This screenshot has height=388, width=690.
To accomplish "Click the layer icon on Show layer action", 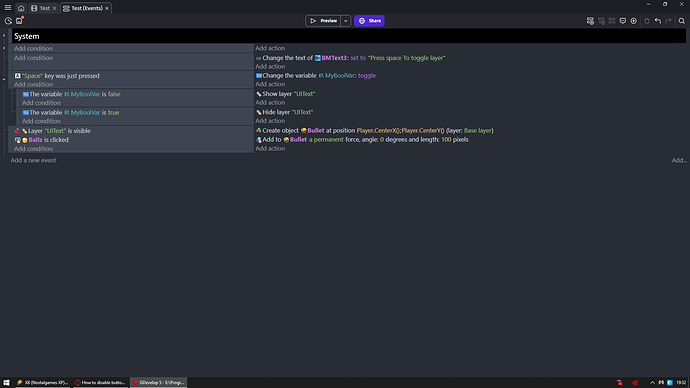I will coord(259,94).
